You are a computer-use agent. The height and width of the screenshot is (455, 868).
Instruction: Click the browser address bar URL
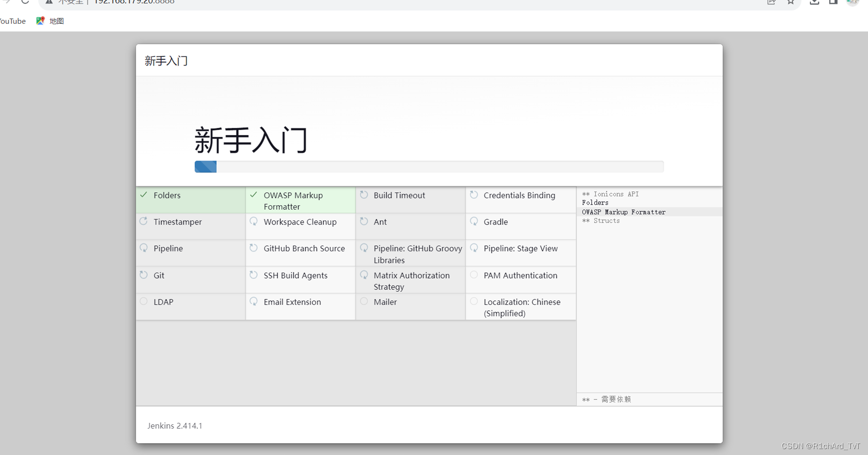[x=134, y=2]
